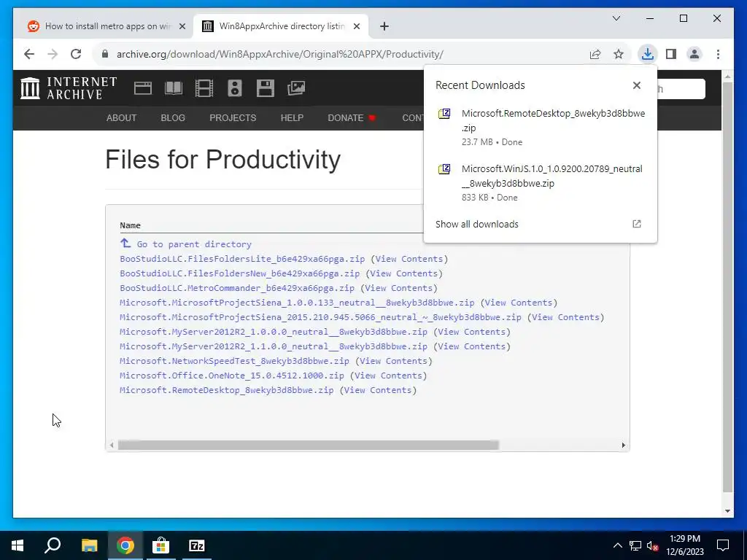The image size is (747, 560).
Task: Open the Internet Archive audio speaker icon
Action: point(234,88)
